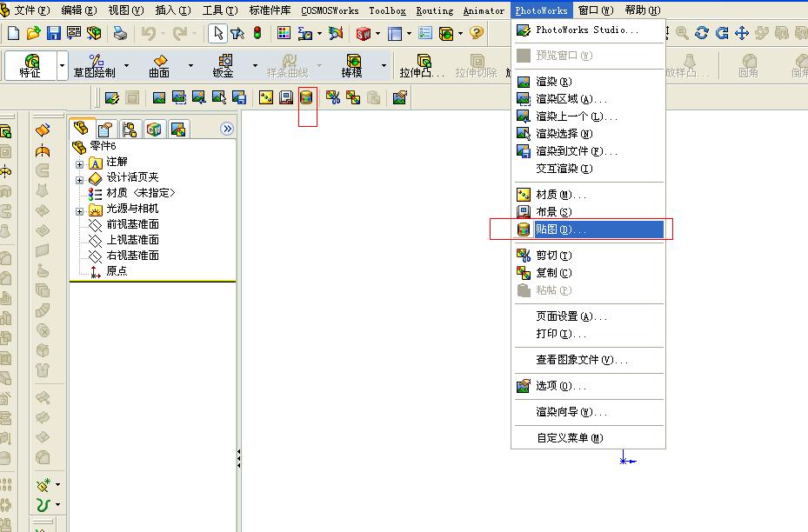Open the dropdown arrow beside 特征
This screenshot has width=808, height=532.
63,65
